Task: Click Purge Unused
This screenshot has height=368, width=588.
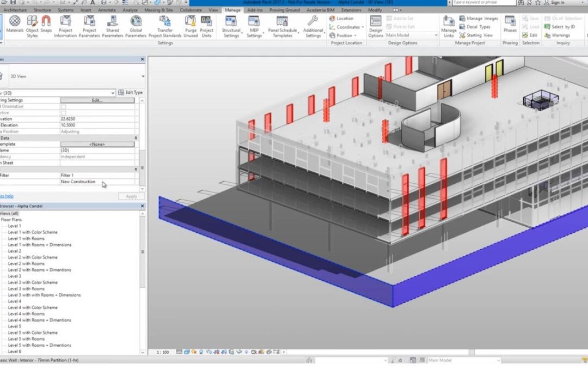Action: tap(191, 26)
